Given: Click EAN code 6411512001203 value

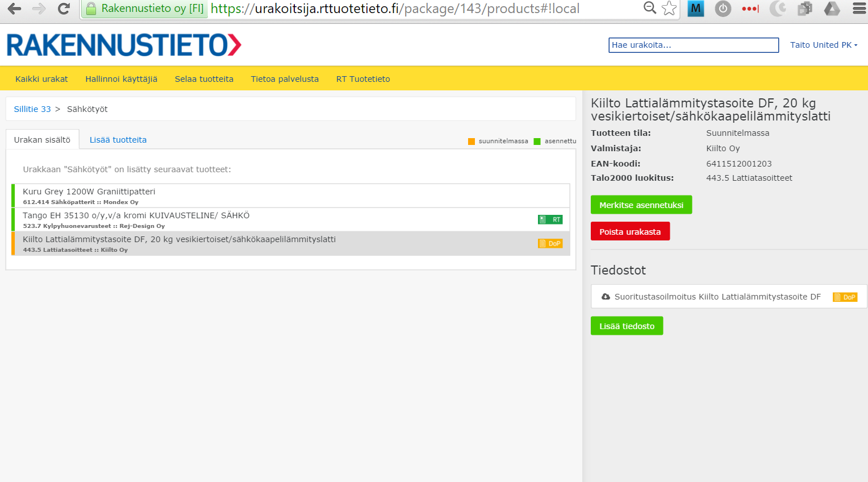Looking at the screenshot, I should pyautogui.click(x=739, y=164).
